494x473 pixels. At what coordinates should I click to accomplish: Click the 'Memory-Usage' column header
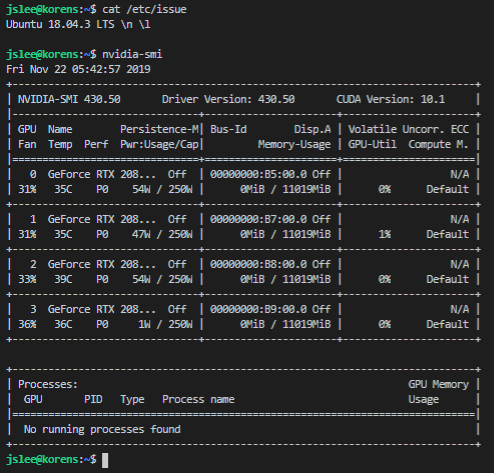coord(294,144)
